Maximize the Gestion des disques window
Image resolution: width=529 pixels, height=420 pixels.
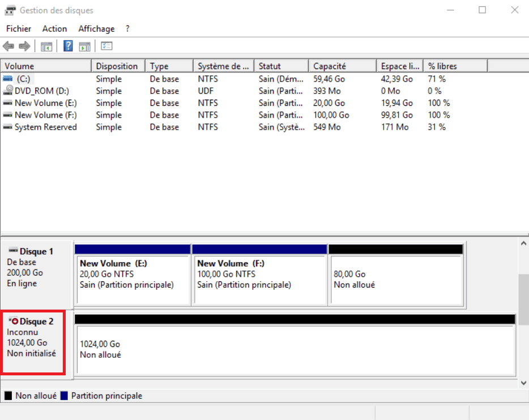483,10
